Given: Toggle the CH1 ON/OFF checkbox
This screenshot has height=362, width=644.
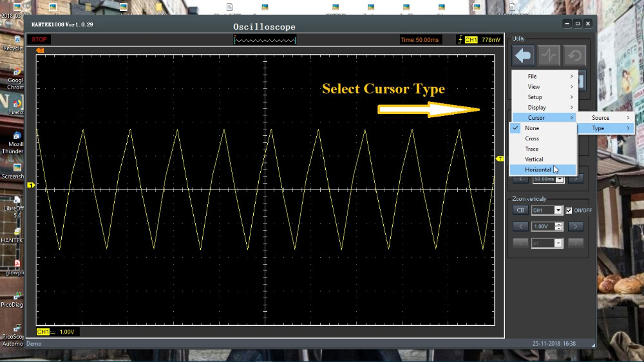Looking at the screenshot, I should (x=569, y=211).
